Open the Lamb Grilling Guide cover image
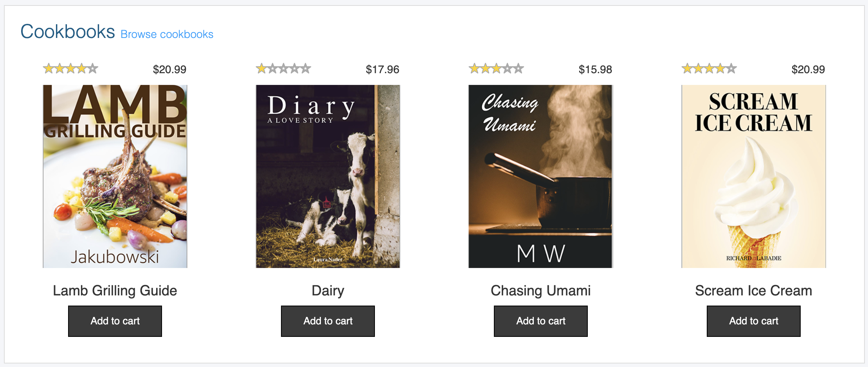The height and width of the screenshot is (367, 868). coord(115,176)
